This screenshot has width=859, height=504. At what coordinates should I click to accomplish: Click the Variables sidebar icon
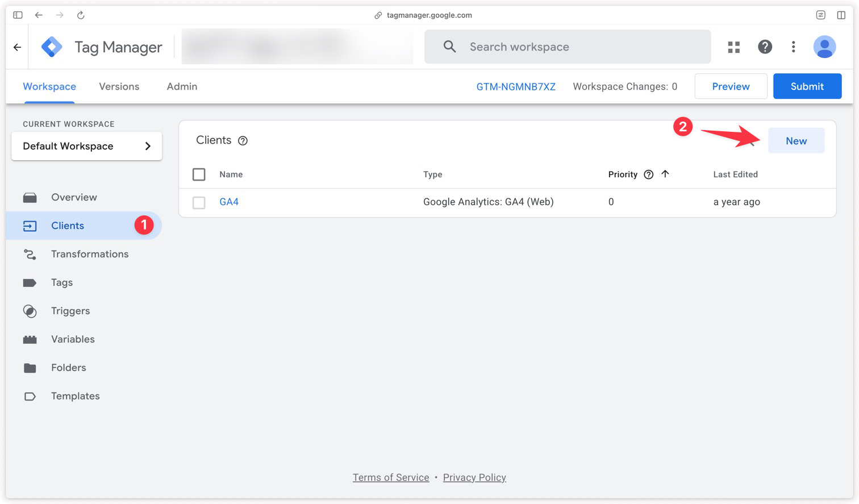coord(30,340)
